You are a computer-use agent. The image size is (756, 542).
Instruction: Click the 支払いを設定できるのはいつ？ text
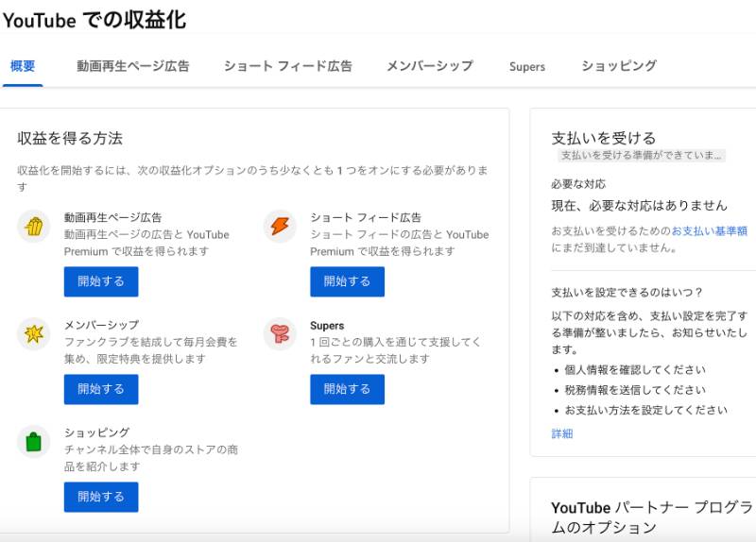627,293
